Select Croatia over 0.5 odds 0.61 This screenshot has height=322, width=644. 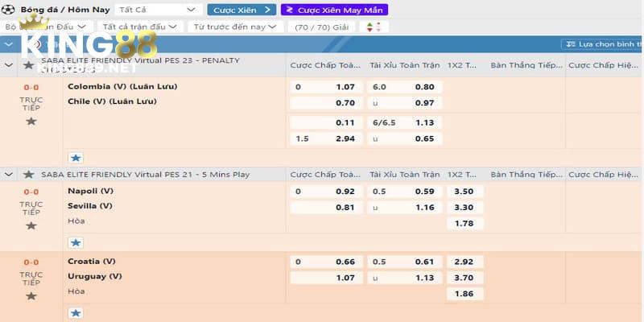pyautogui.click(x=405, y=262)
